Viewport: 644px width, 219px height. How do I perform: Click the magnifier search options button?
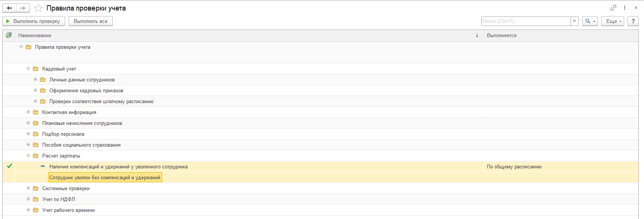point(590,21)
